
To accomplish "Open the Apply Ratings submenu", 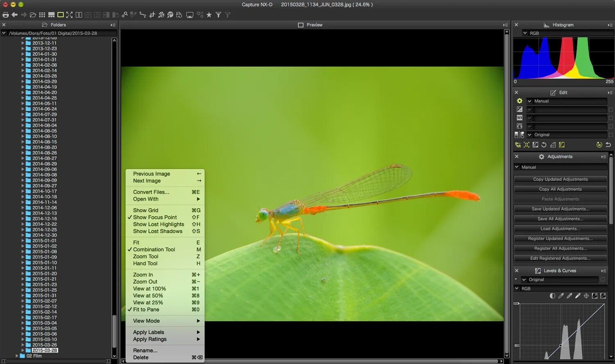I will coord(165,339).
